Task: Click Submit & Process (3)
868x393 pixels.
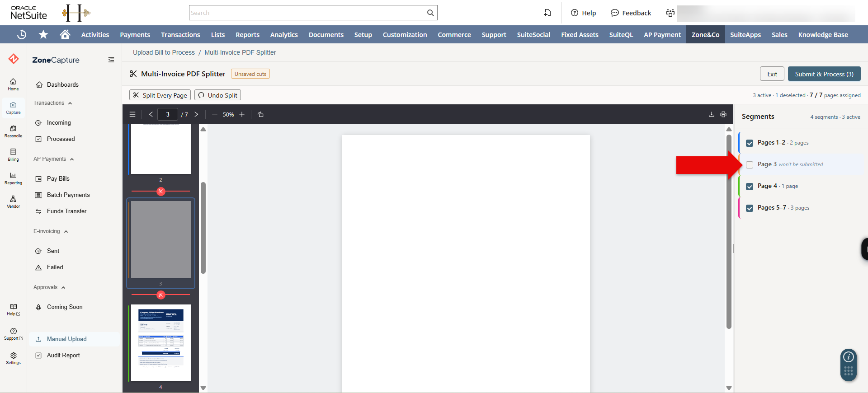Action: click(824, 74)
